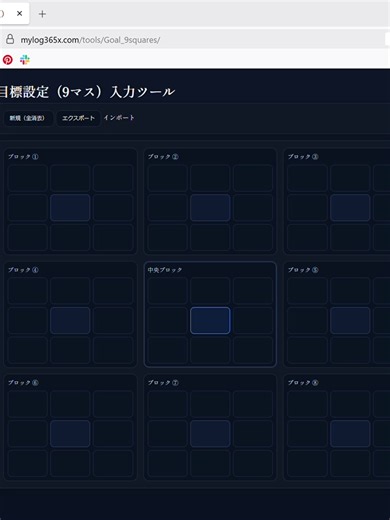Viewport: 390px width, 520px height.
Task: Click bottom-middle cell of ブロック⑤
Action: point(350,350)
